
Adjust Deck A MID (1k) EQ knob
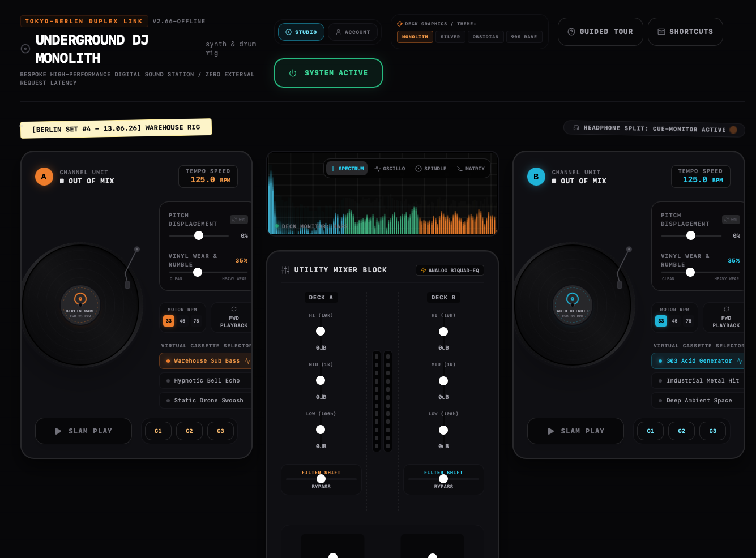tap(321, 380)
